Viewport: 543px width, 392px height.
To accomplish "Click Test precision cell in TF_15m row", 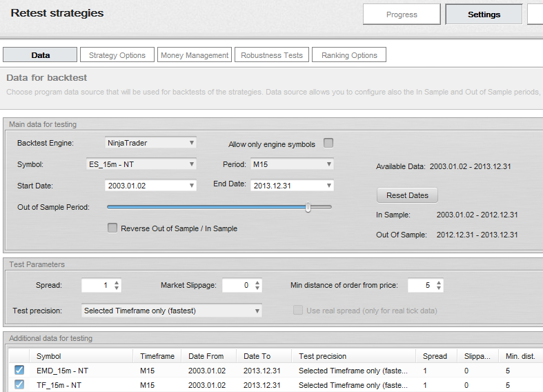I will pyautogui.click(x=353, y=385).
